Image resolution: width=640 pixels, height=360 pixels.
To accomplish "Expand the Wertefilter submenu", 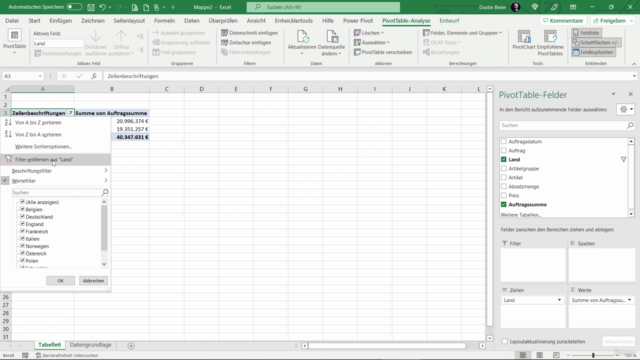I will [56, 181].
